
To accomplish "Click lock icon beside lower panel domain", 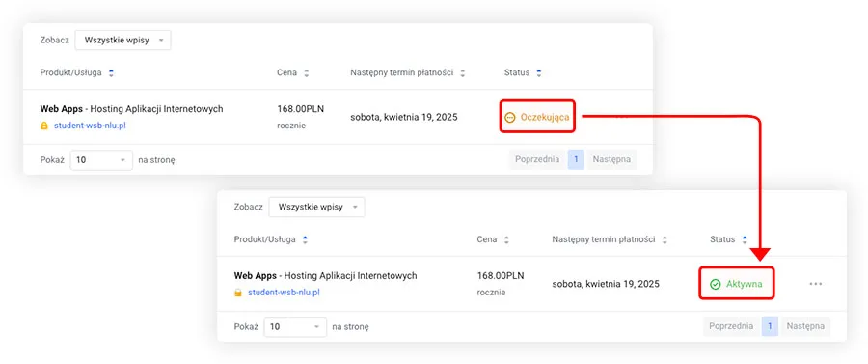I will 238,293.
